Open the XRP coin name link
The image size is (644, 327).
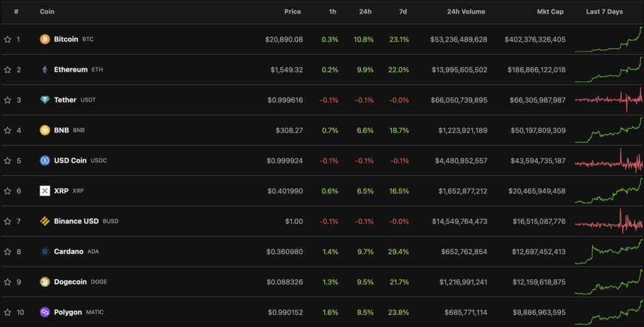pyautogui.click(x=61, y=191)
